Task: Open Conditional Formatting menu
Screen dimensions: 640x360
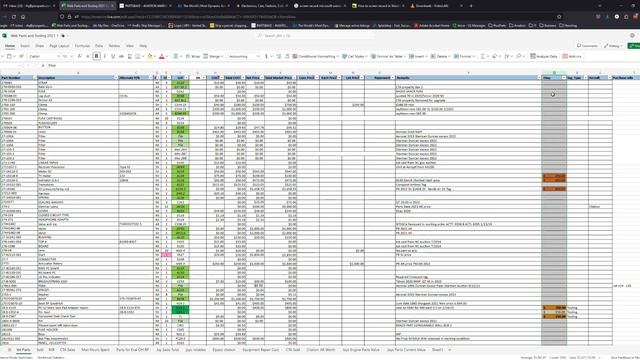Action: [316, 56]
